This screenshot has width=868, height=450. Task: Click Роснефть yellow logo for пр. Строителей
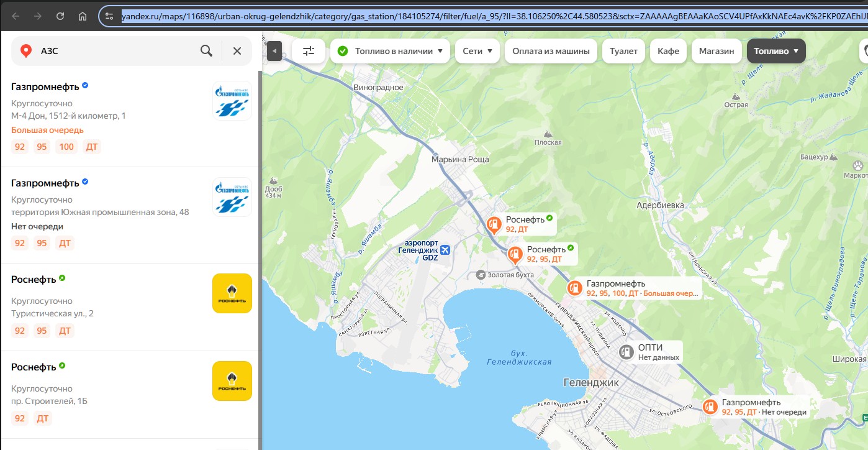(232, 381)
